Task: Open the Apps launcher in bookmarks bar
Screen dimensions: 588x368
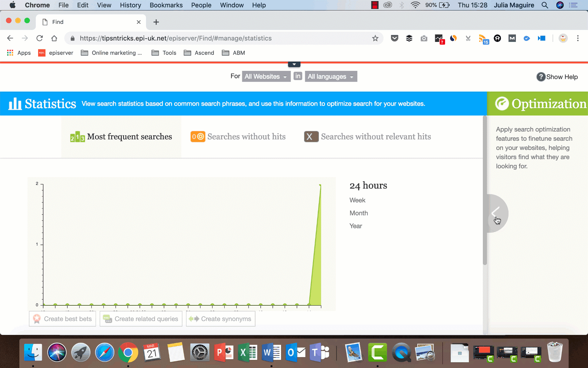Action: coord(19,53)
